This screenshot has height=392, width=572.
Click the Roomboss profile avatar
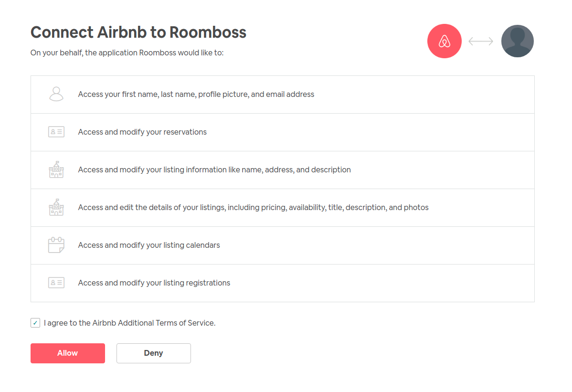517,42
